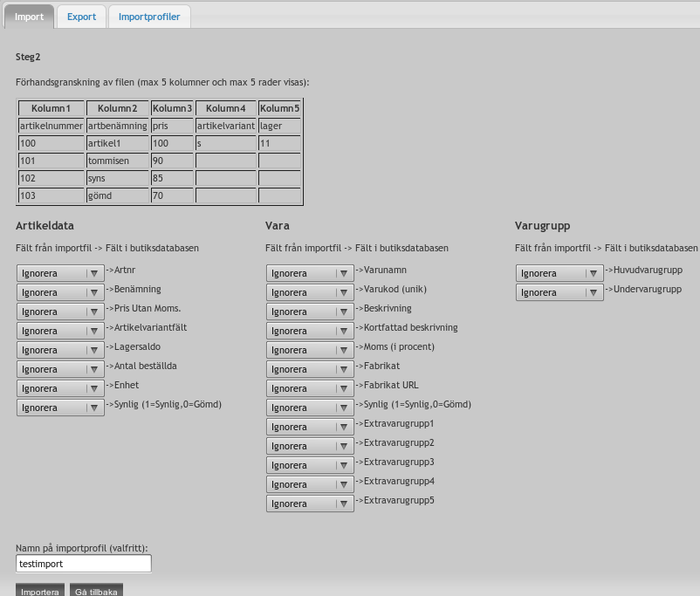Open the Importprofiler tab
700x596 pixels.
[149, 17]
